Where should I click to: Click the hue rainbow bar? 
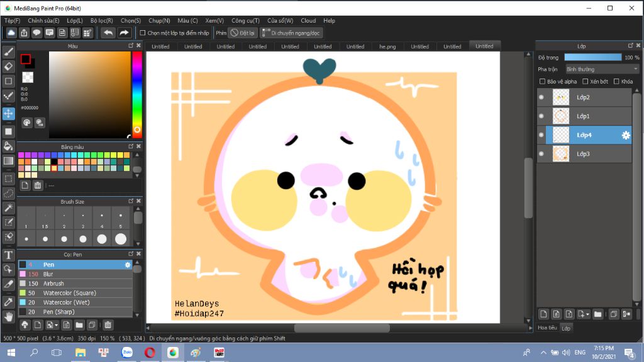tap(136, 94)
